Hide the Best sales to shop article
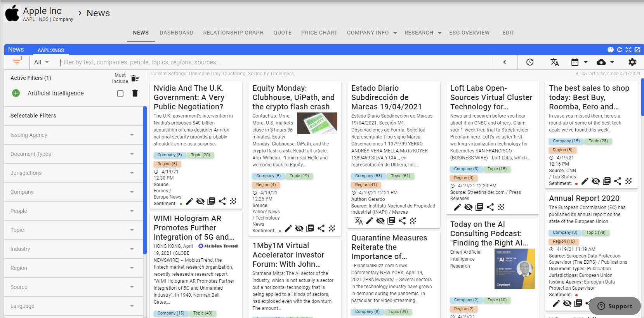The image size is (644, 318). [x=596, y=181]
